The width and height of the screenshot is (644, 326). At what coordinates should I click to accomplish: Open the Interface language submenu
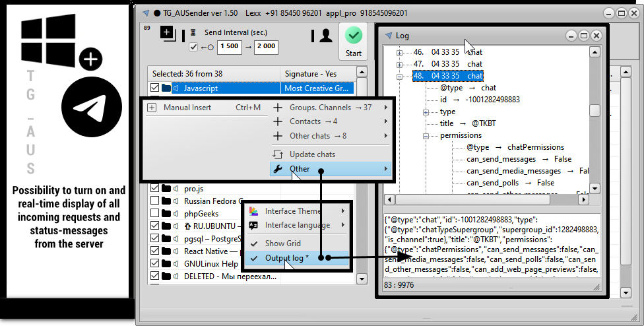[x=296, y=225]
